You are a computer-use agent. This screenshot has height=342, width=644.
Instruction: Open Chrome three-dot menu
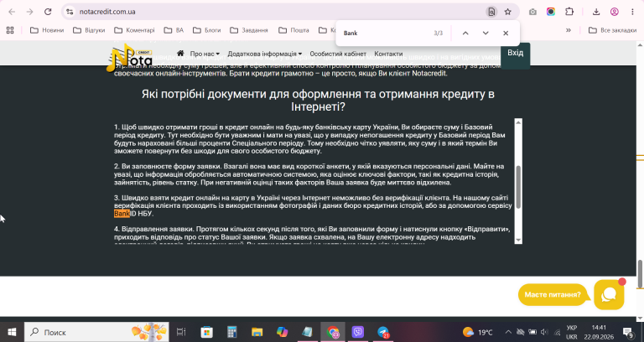[632, 12]
